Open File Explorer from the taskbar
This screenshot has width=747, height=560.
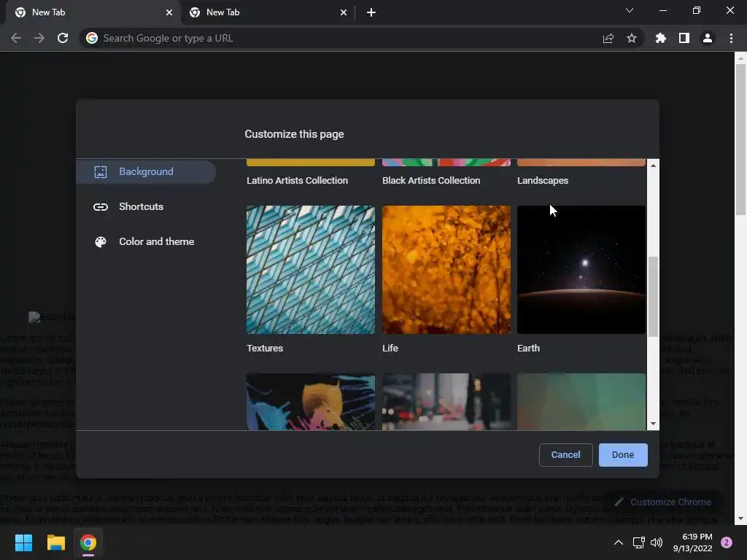point(55,542)
